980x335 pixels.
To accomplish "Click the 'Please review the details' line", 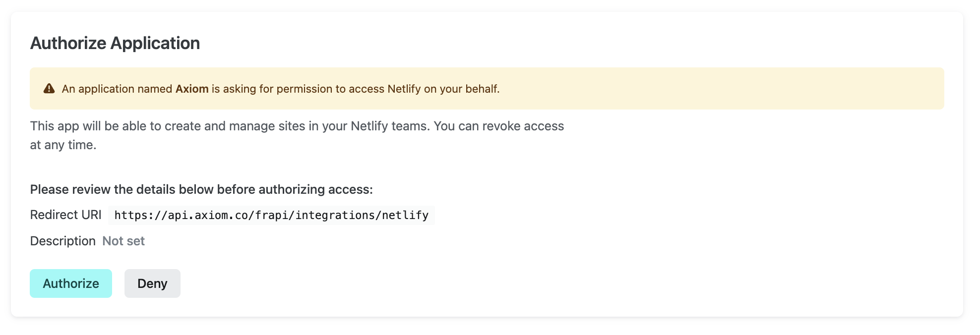I will 201,189.
